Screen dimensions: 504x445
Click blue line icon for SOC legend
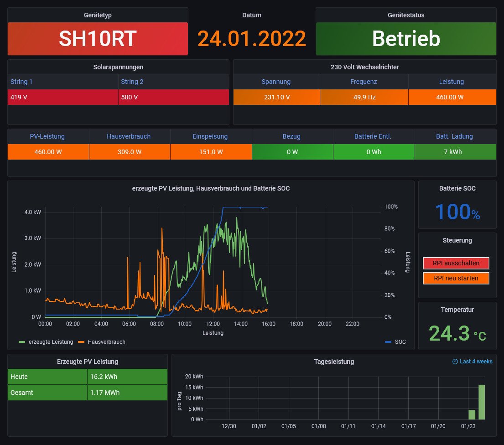click(388, 342)
